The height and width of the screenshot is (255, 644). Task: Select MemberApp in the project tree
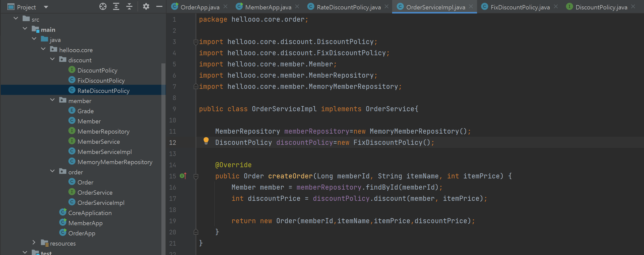pos(85,223)
